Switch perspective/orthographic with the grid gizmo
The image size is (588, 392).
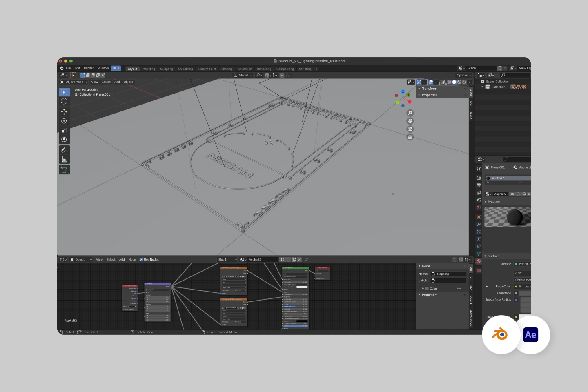point(410,137)
